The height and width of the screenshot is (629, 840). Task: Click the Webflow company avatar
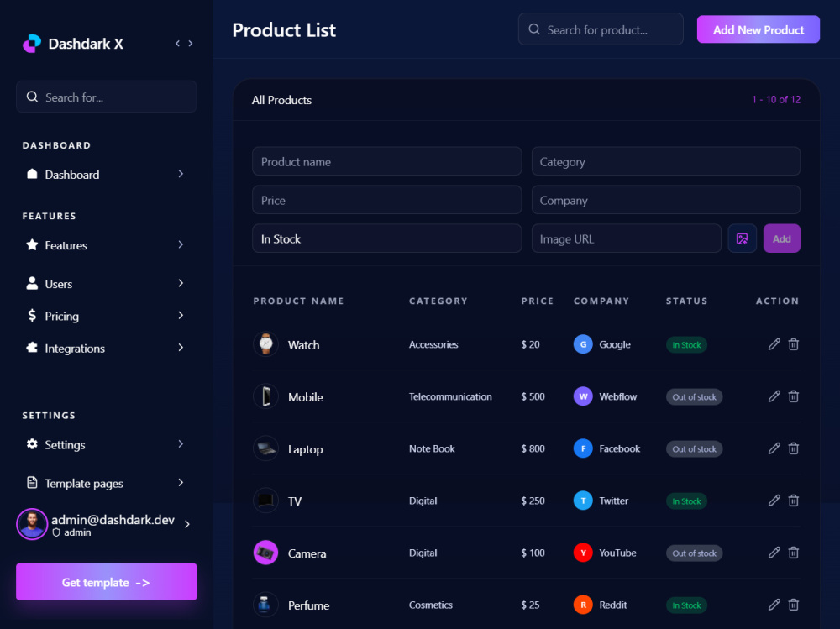pos(583,396)
